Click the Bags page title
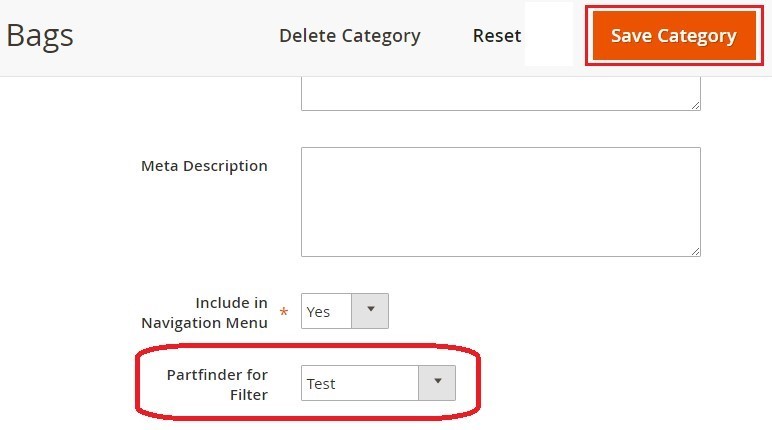Screen dimensions: 772x430 [x=40, y=36]
